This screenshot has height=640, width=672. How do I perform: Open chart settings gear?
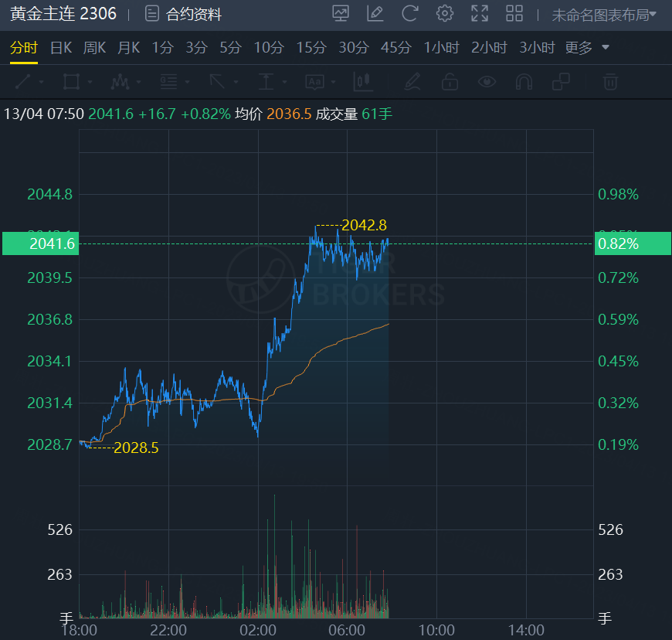point(444,13)
